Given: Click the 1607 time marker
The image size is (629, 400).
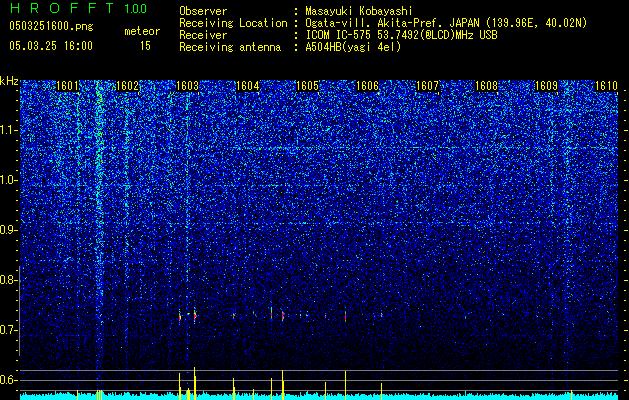Looking at the screenshot, I should [x=428, y=86].
